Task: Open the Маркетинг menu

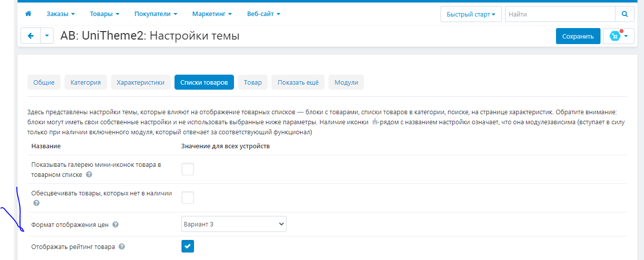Action: point(211,14)
